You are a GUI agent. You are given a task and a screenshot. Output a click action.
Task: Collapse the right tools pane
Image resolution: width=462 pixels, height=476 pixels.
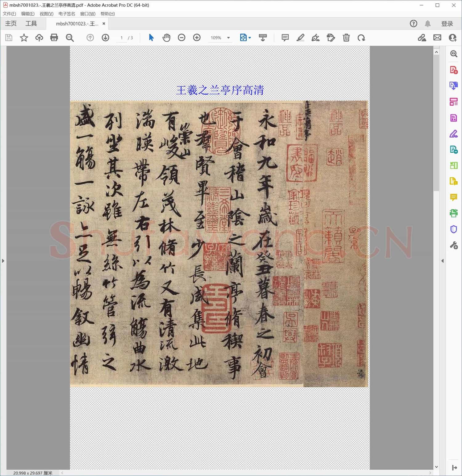pos(443,261)
